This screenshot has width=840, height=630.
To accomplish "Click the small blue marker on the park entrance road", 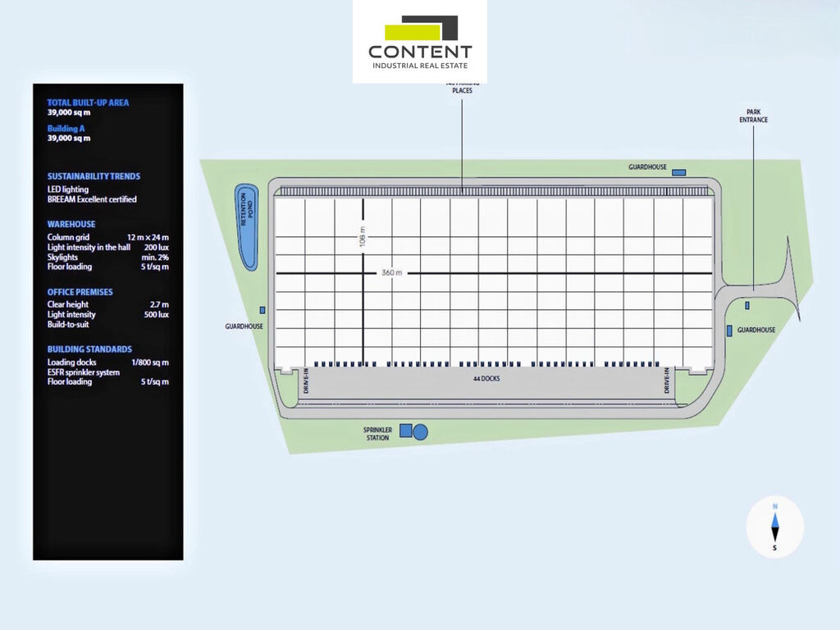I will tap(747, 305).
